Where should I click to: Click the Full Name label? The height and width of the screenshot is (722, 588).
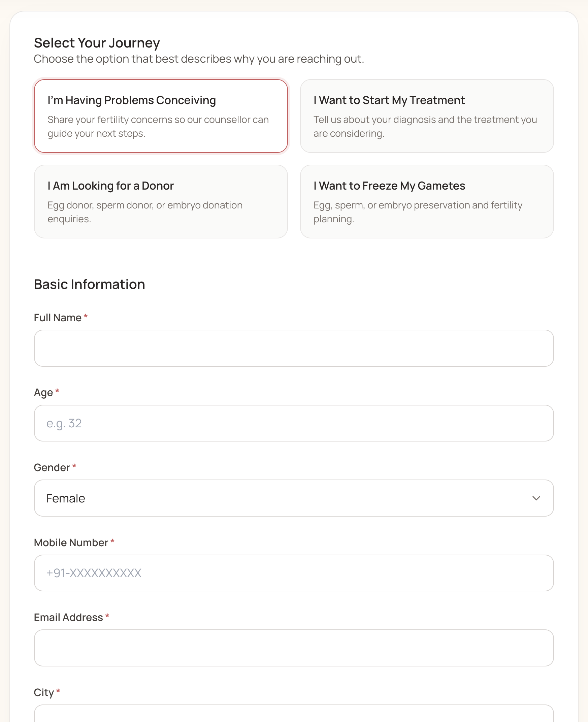(58, 318)
